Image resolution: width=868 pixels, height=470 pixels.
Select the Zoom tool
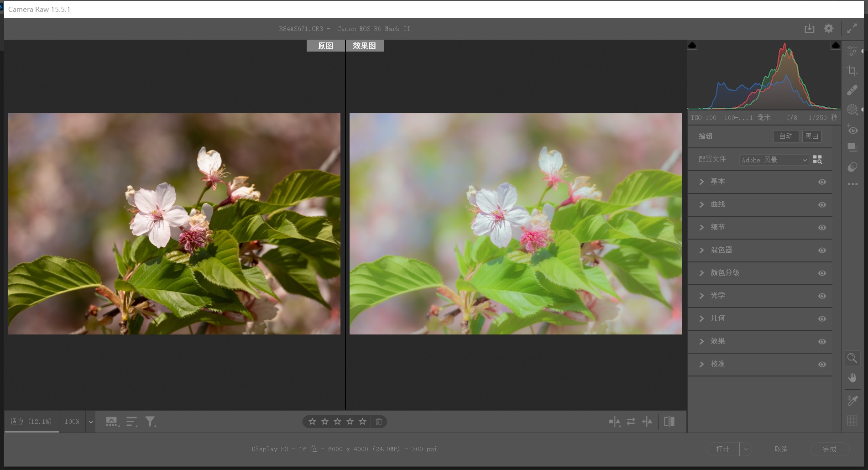[852, 358]
